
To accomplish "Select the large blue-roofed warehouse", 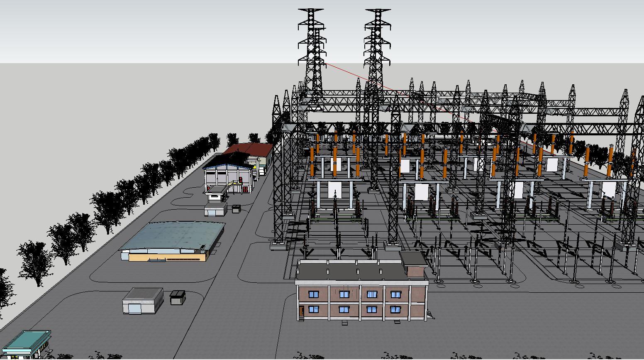I will pyautogui.click(x=172, y=241).
